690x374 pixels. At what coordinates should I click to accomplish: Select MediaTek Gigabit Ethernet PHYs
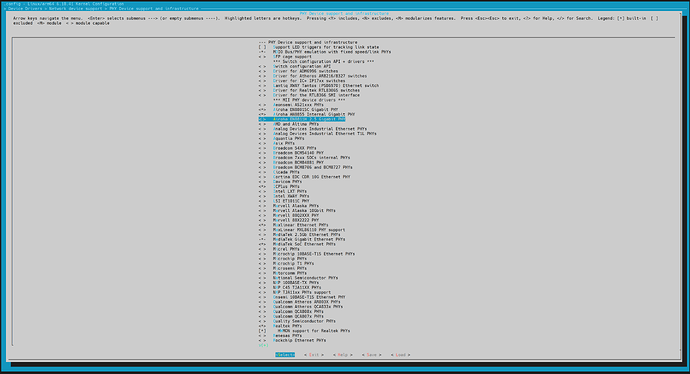point(302,239)
